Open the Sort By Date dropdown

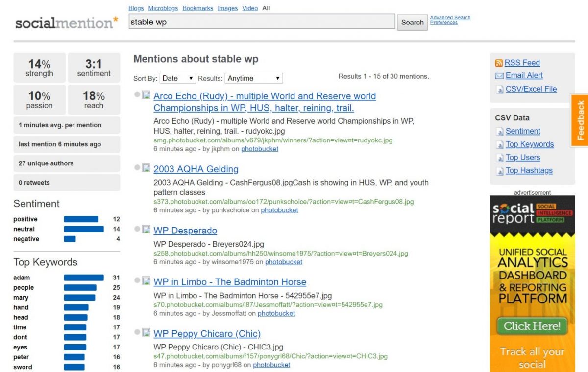(178, 78)
